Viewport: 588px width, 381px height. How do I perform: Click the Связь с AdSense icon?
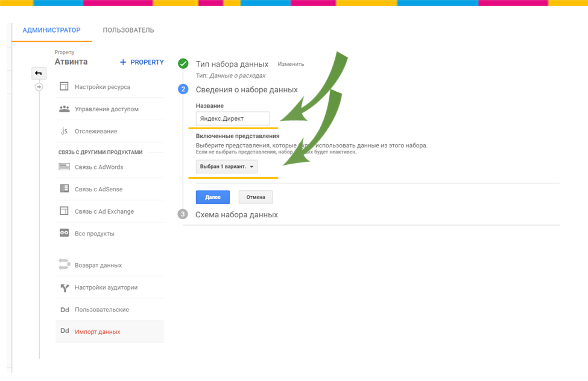point(65,188)
